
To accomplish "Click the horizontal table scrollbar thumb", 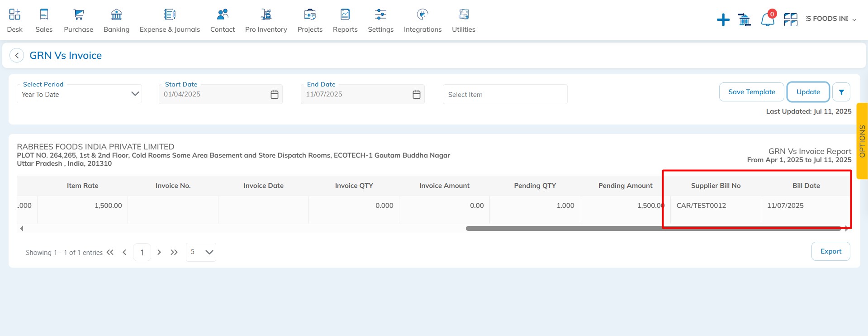I will coord(654,228).
